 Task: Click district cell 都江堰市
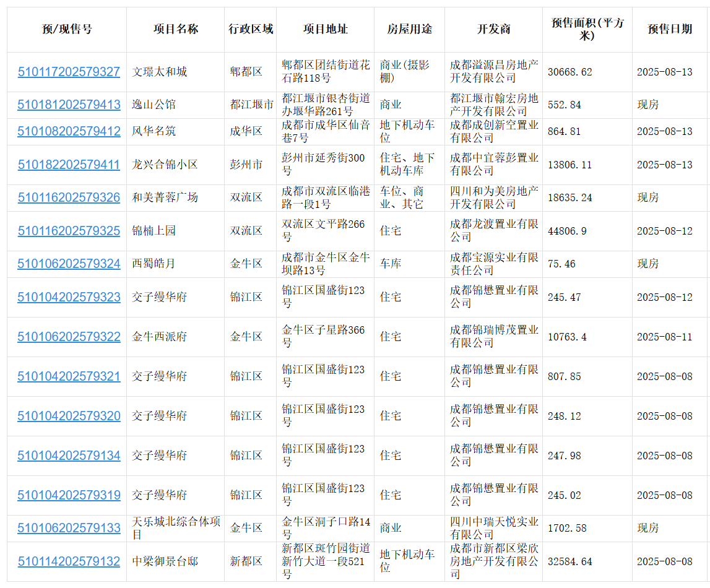coord(251,105)
